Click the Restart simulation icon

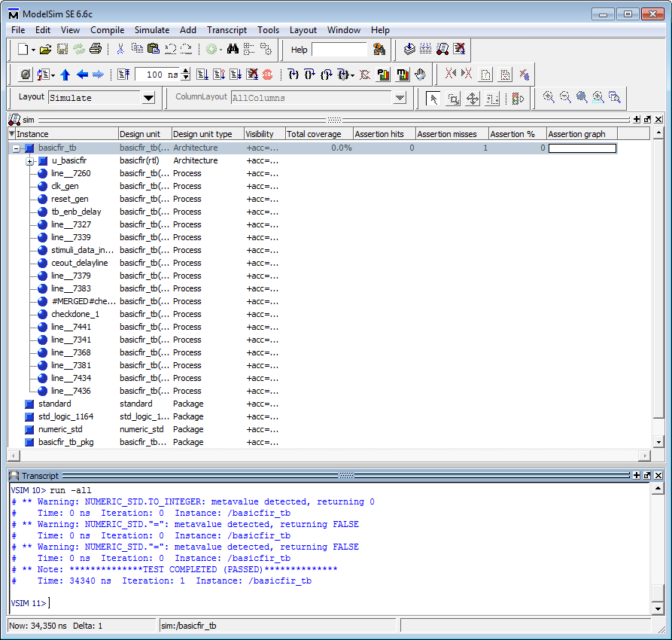(124, 75)
